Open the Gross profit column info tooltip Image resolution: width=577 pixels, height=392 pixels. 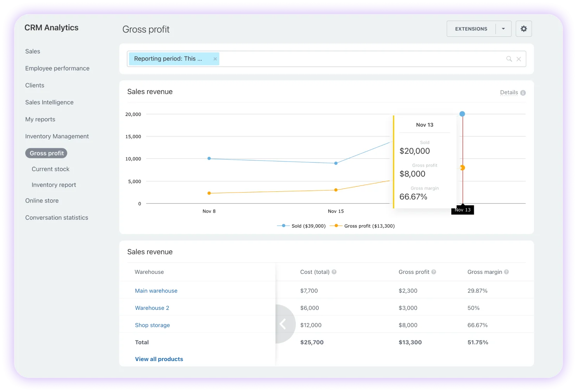(434, 272)
